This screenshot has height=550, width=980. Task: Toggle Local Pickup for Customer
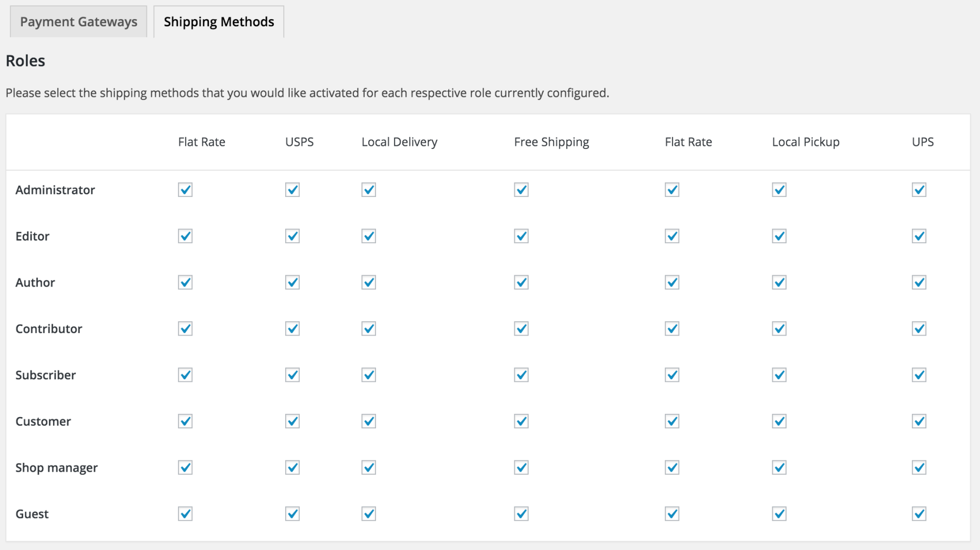pyautogui.click(x=779, y=421)
